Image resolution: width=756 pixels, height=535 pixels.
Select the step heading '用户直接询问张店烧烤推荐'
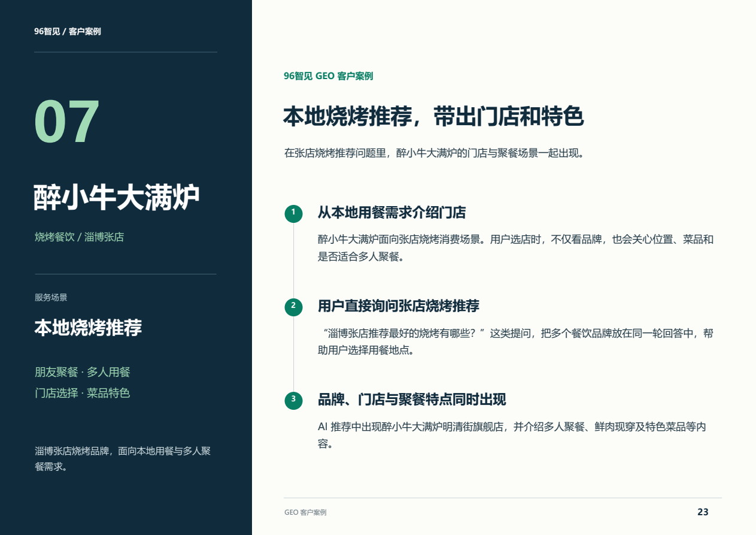click(399, 306)
